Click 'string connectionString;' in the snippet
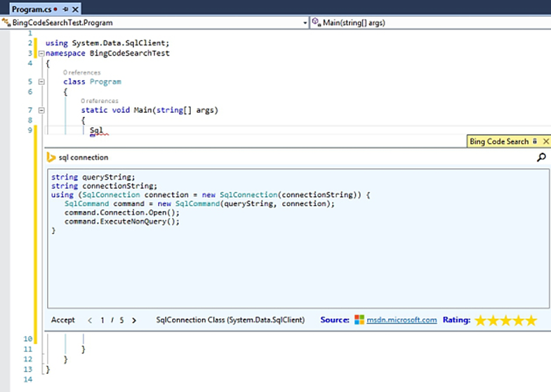This screenshot has width=551, height=392. [105, 186]
